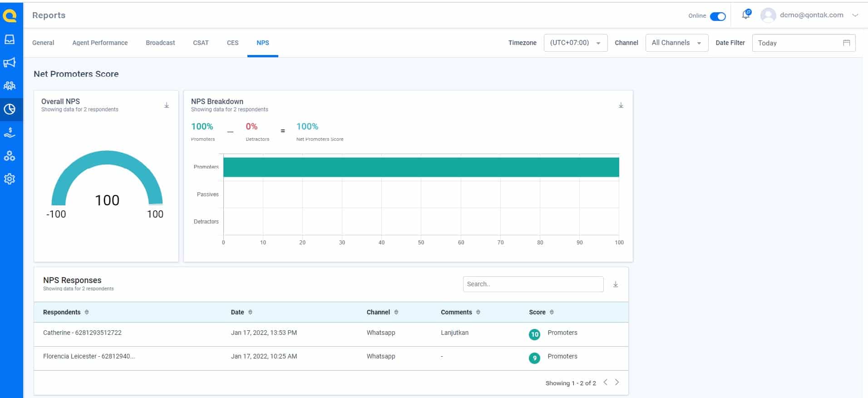Screen dimensions: 868x398
Task: Open the Timezone UTC+07:00 dropdown
Action: click(x=575, y=43)
